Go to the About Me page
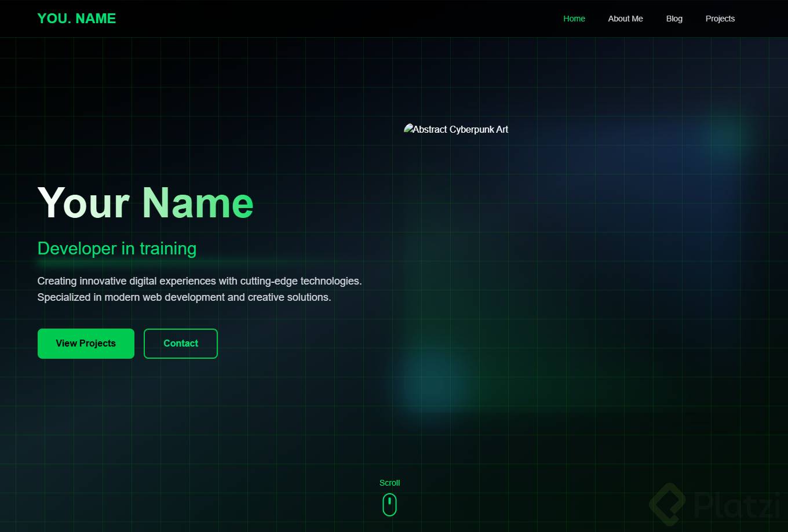This screenshot has height=532, width=788. (625, 19)
